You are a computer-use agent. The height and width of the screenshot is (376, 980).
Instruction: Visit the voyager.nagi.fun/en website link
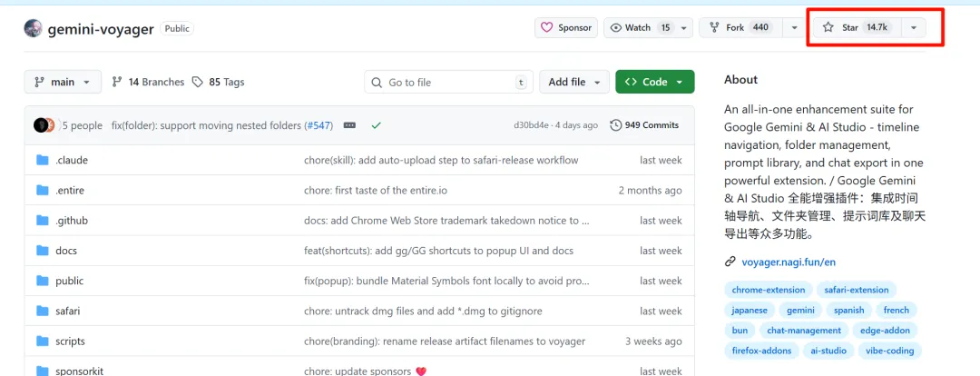coord(789,262)
